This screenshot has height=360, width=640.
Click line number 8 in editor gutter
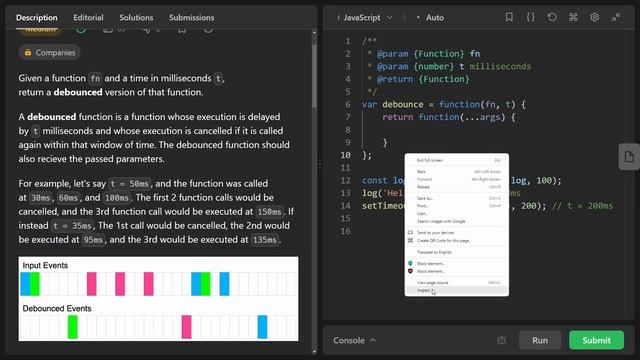pyautogui.click(x=348, y=130)
